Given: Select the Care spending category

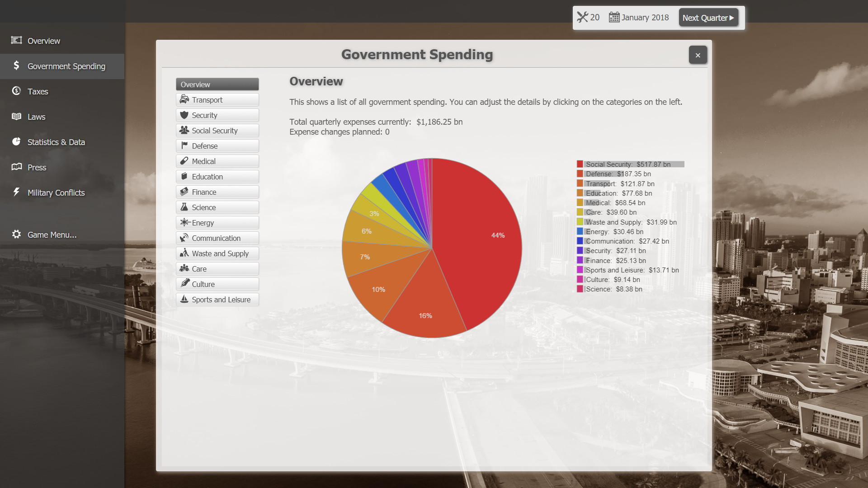Looking at the screenshot, I should tap(217, 269).
